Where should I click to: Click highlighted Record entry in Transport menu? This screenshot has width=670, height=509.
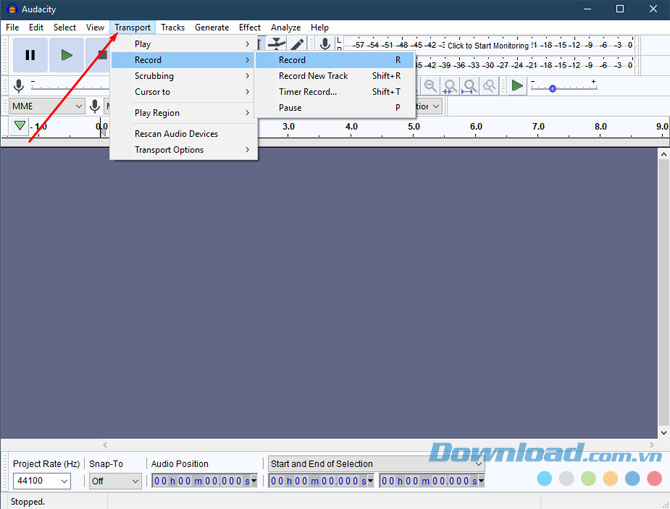click(x=184, y=60)
